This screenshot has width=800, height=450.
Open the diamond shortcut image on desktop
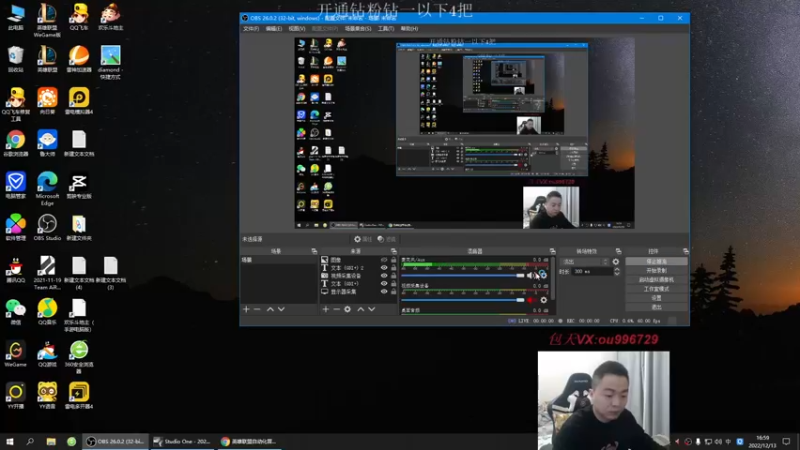click(110, 62)
